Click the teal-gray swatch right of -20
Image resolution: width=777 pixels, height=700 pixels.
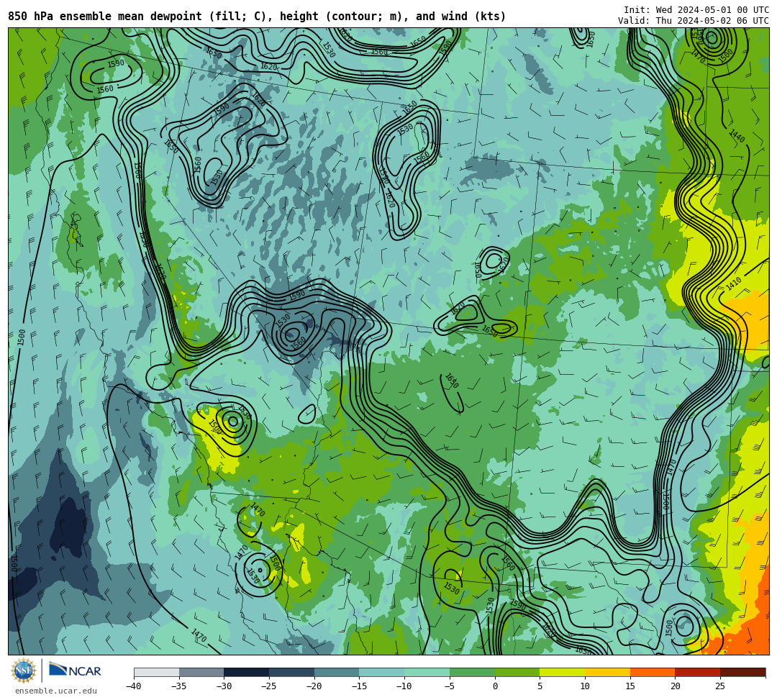click(x=337, y=672)
